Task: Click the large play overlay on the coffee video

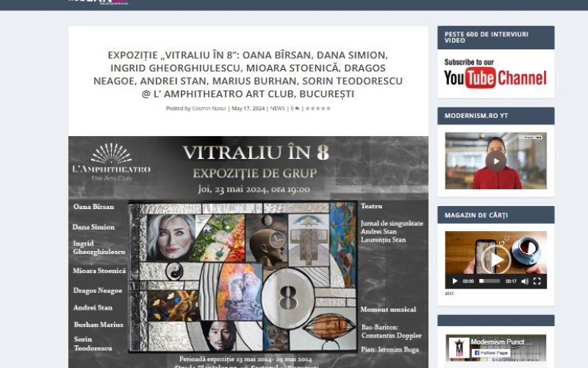Action: click(495, 260)
